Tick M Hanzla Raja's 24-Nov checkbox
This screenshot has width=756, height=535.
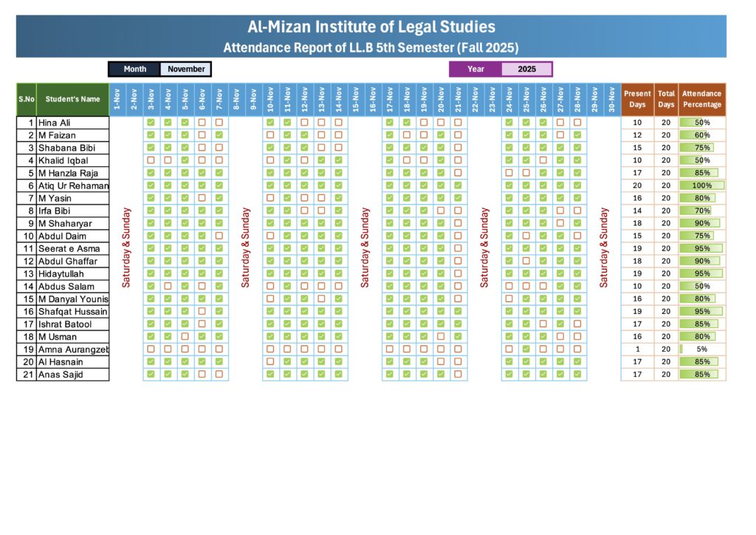[509, 173]
